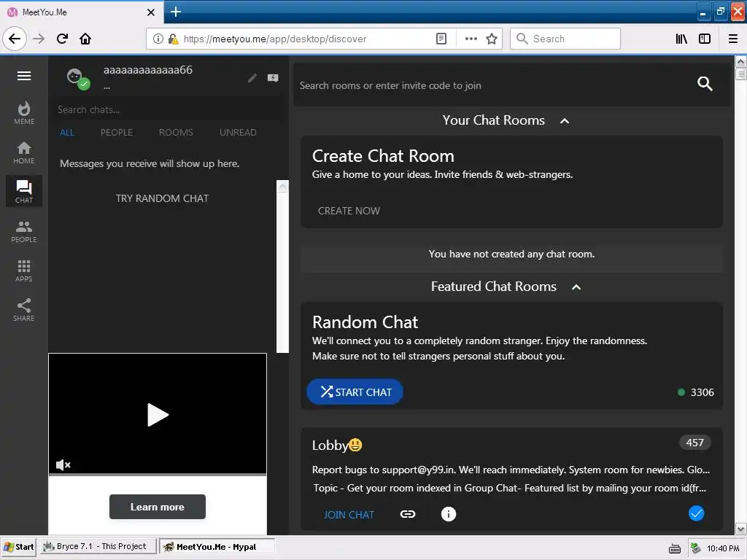Image resolution: width=747 pixels, height=560 pixels.
Task: Click the profile avatar with green check
Action: tap(77, 79)
